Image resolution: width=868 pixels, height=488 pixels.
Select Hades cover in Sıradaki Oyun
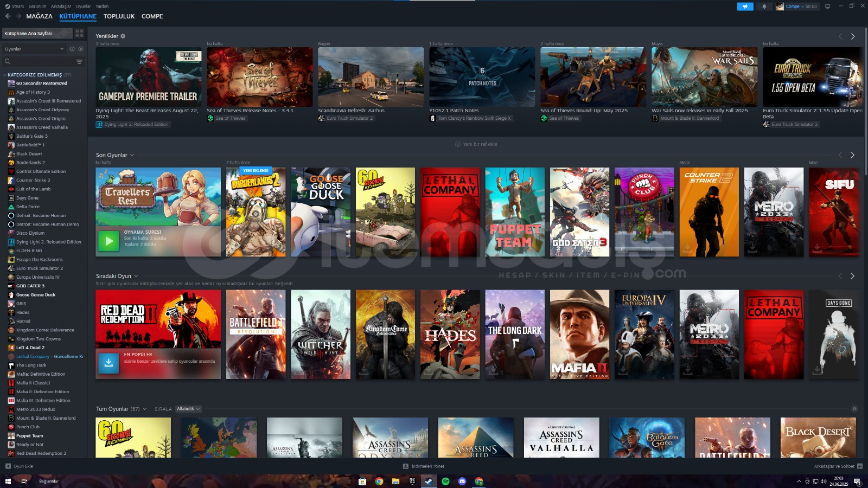[450, 335]
